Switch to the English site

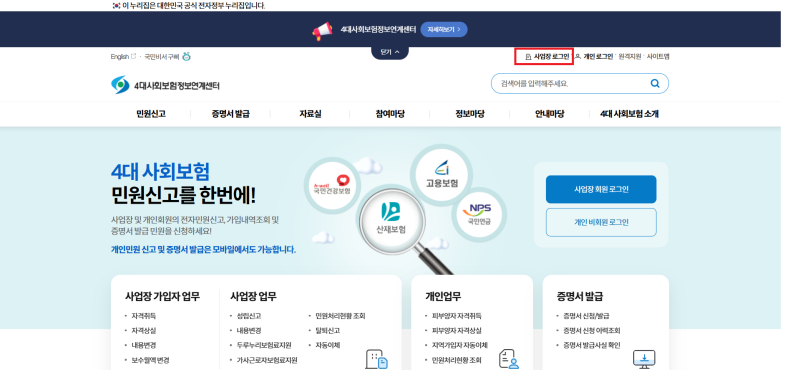(x=123, y=57)
